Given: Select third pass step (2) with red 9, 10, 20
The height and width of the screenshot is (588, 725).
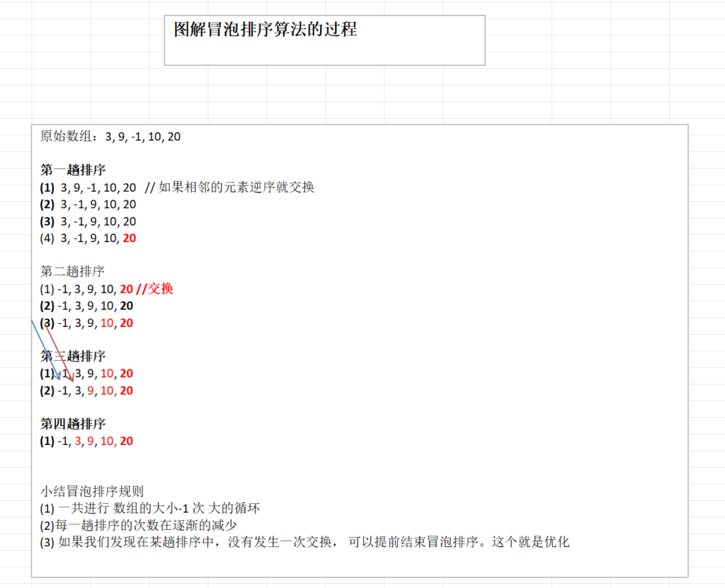Looking at the screenshot, I should (86, 391).
